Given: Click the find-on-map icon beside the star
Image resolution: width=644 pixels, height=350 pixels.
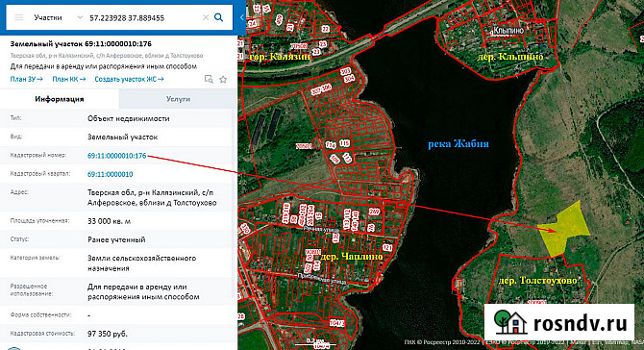Looking at the screenshot, I should click(x=209, y=79).
